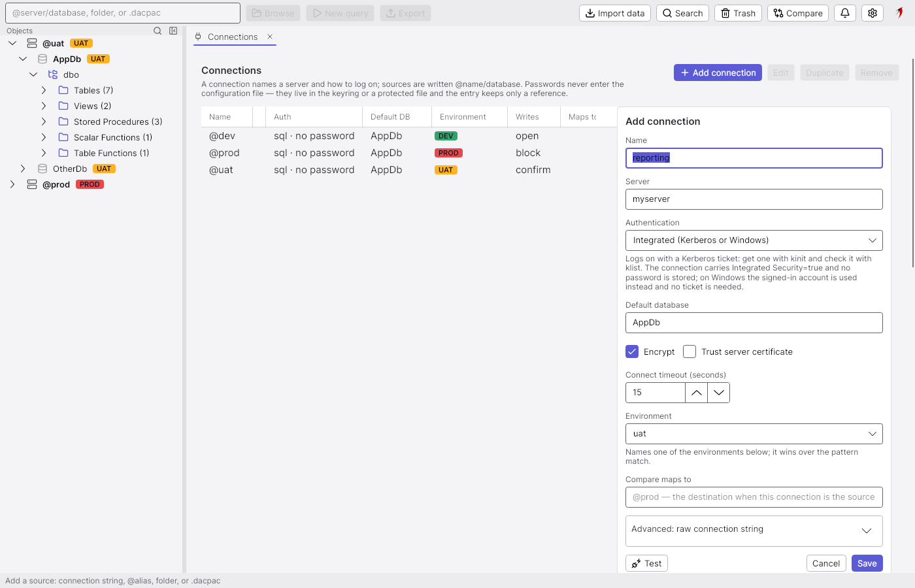The height and width of the screenshot is (588, 915).
Task: Expand the Views (2) folder
Action: click(44, 106)
